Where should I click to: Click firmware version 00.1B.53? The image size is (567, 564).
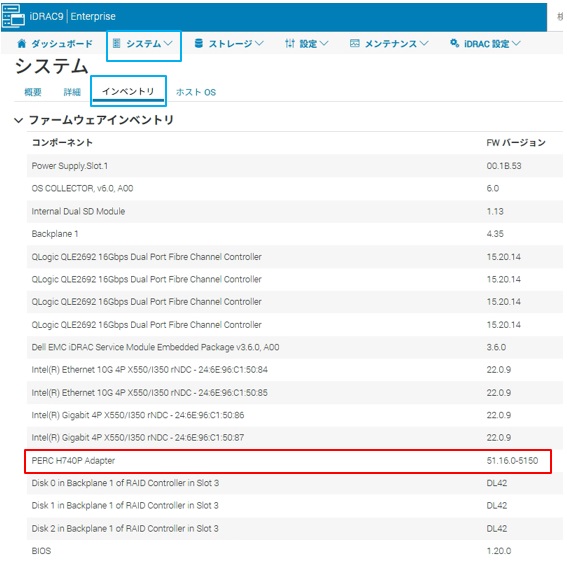pyautogui.click(x=504, y=166)
